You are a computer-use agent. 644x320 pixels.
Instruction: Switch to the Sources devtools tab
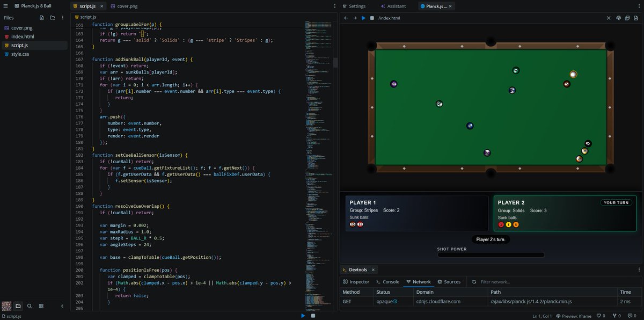click(449, 282)
